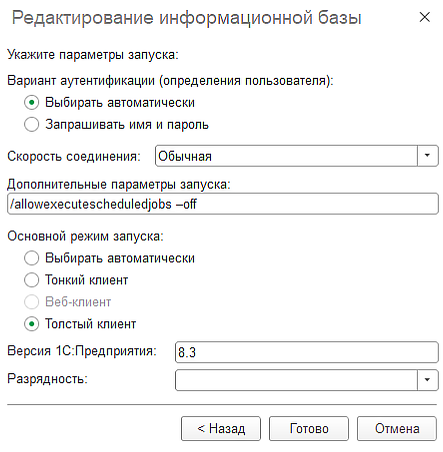Select launch mode Выбирать автоматически
The image size is (443, 452).
pos(32,258)
